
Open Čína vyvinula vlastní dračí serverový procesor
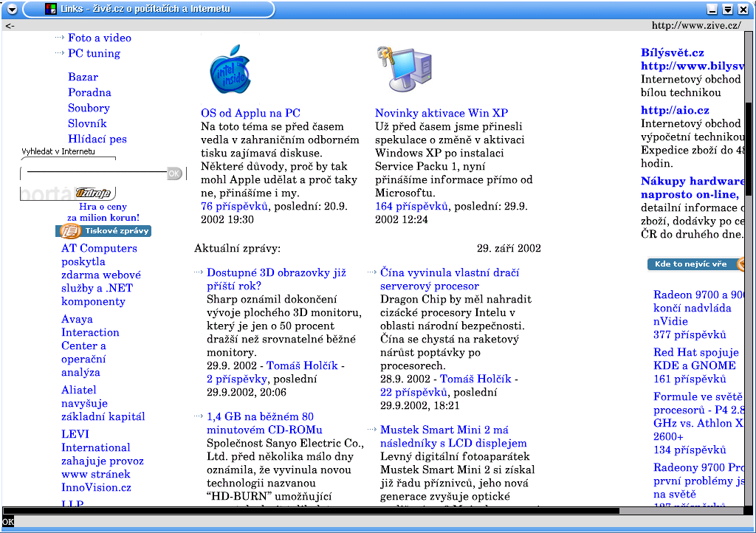coord(450,280)
